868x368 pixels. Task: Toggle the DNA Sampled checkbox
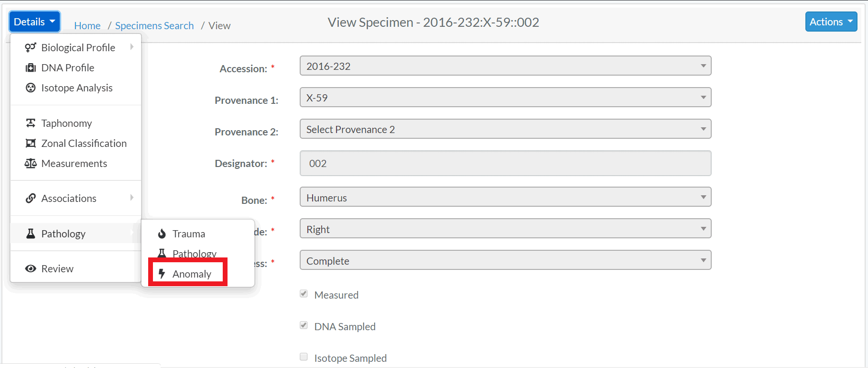point(304,325)
